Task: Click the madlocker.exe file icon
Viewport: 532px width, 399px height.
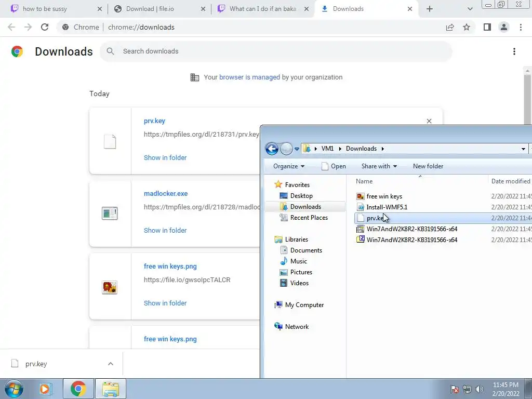Action: pos(110,214)
